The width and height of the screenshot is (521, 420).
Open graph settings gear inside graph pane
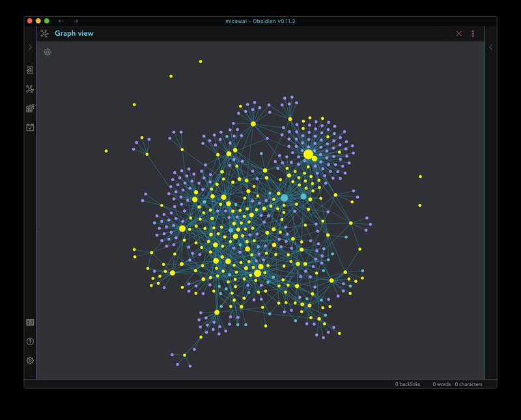(x=48, y=51)
